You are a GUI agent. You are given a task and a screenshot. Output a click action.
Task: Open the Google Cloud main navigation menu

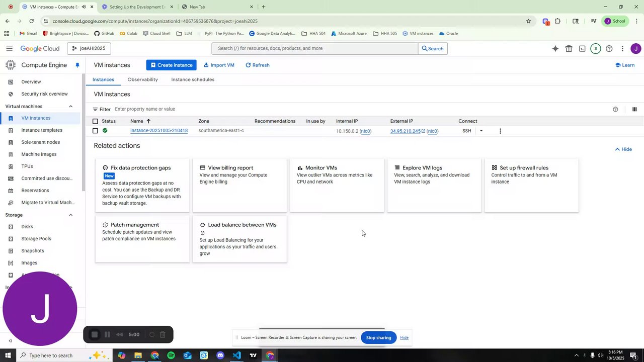[x=9, y=49]
